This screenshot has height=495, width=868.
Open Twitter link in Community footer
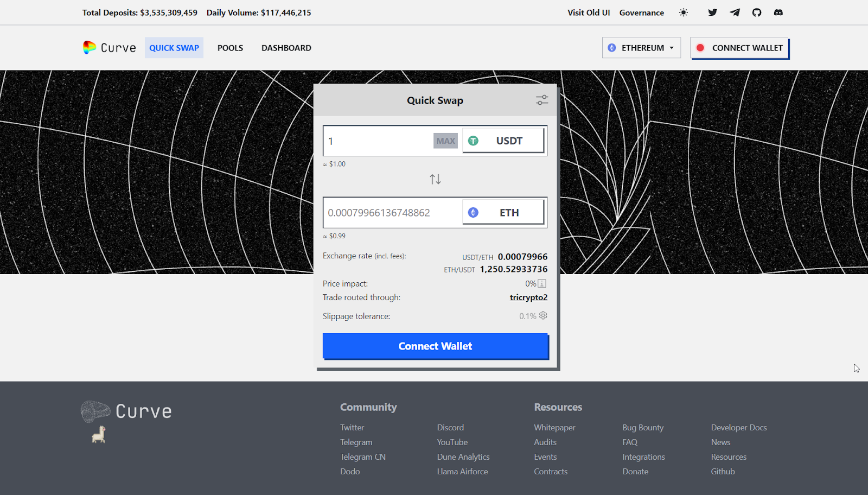tap(352, 428)
